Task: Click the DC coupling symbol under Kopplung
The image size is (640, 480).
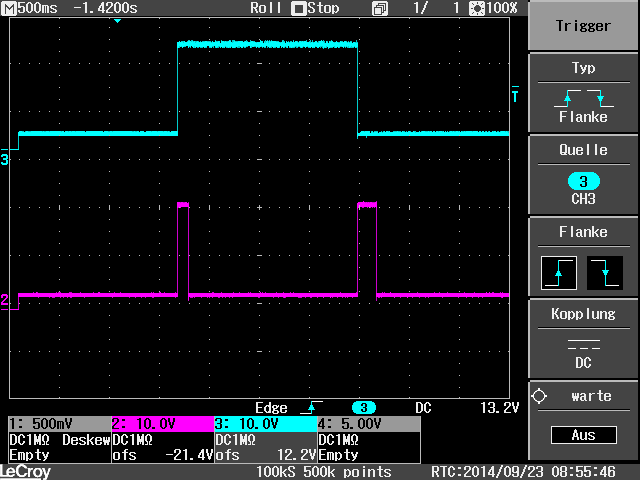Action: (584, 344)
